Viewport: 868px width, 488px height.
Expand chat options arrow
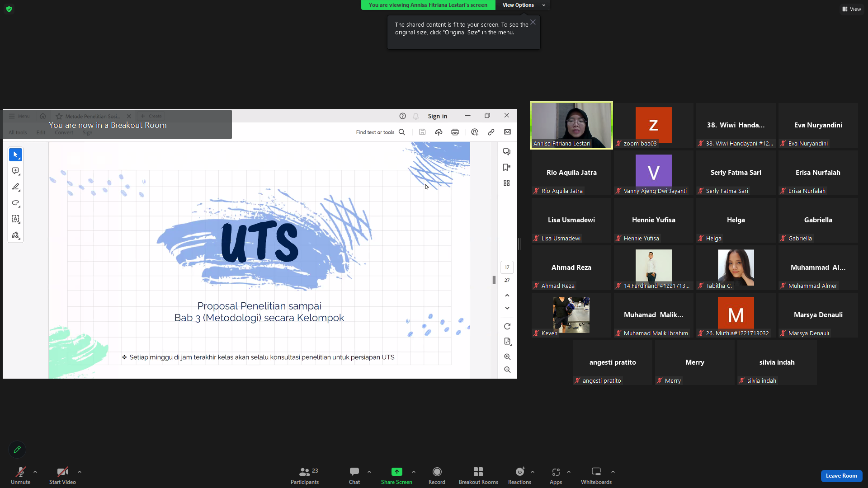(x=369, y=472)
